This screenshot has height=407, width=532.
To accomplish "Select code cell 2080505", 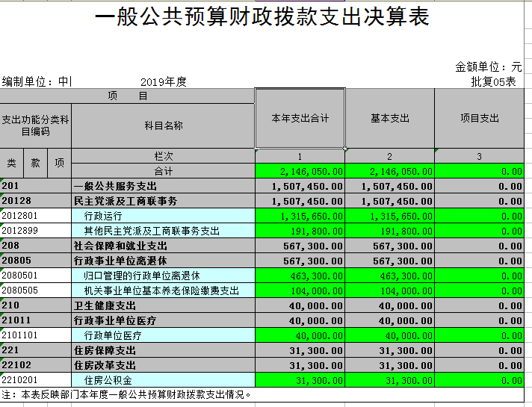I will coord(35,291).
